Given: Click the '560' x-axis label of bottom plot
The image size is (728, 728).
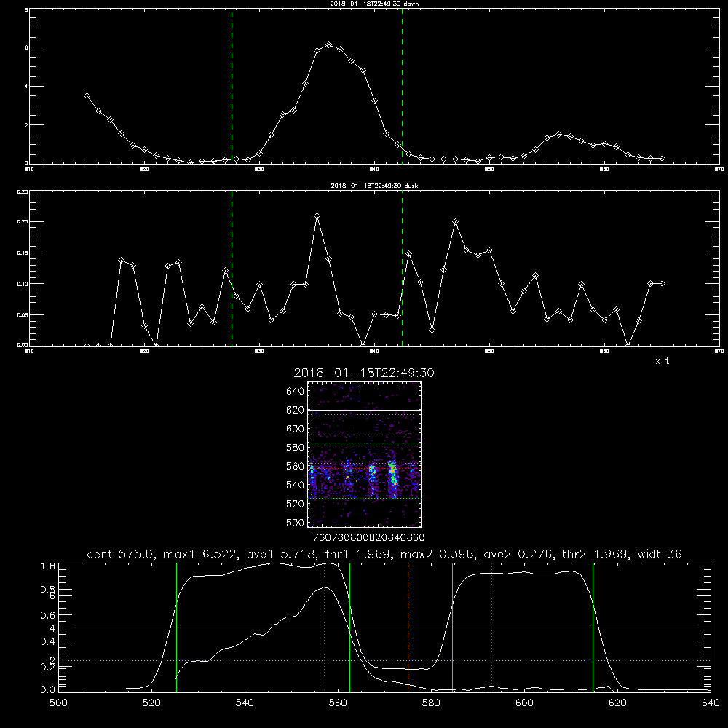Looking at the screenshot, I should [x=338, y=703].
